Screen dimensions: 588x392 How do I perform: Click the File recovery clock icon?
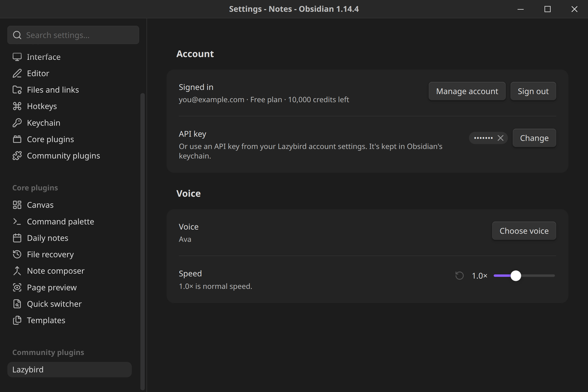[x=17, y=254]
